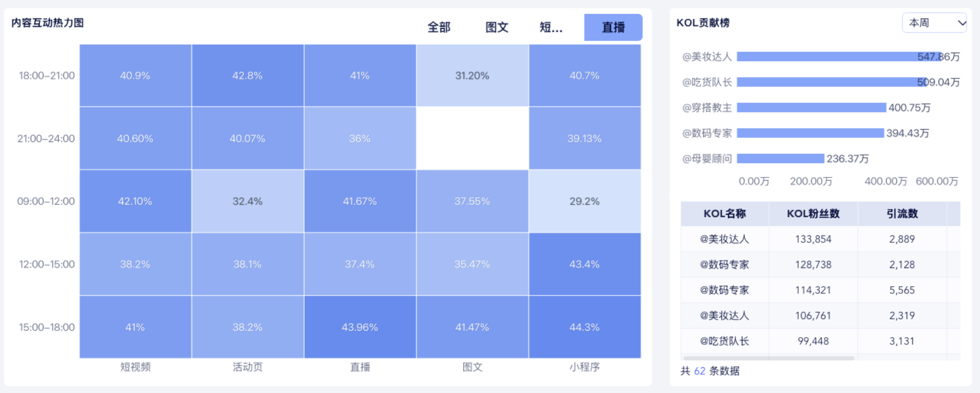
Task: Open the 本周 time range dropdown
Action: [x=934, y=23]
